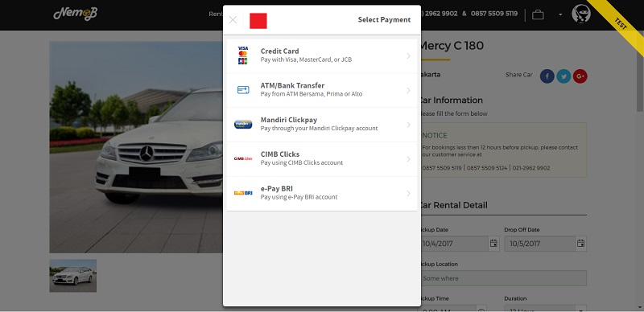The height and width of the screenshot is (312, 644).
Task: Choose ATM/Bank Transfer payment option
Action: [322, 90]
